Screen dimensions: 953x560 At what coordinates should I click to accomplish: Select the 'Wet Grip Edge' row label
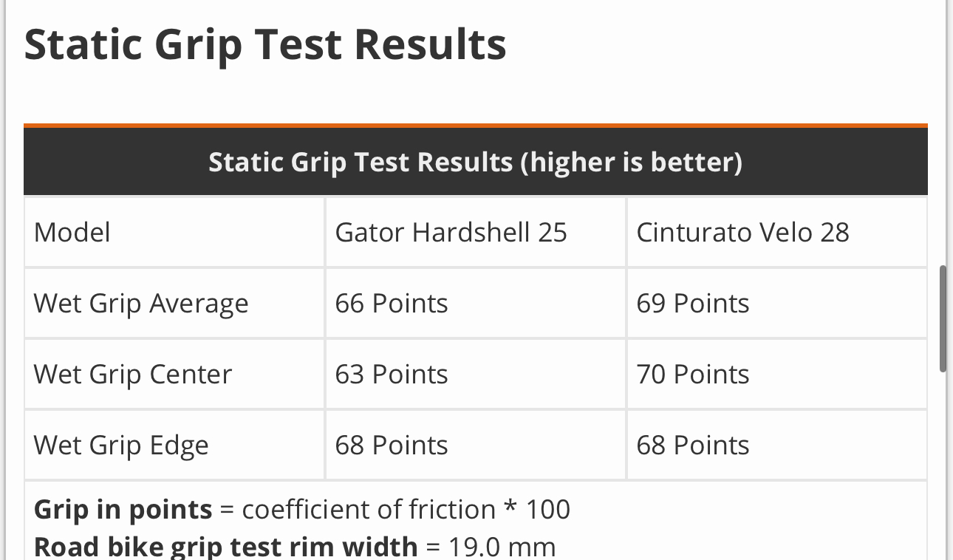tap(121, 445)
